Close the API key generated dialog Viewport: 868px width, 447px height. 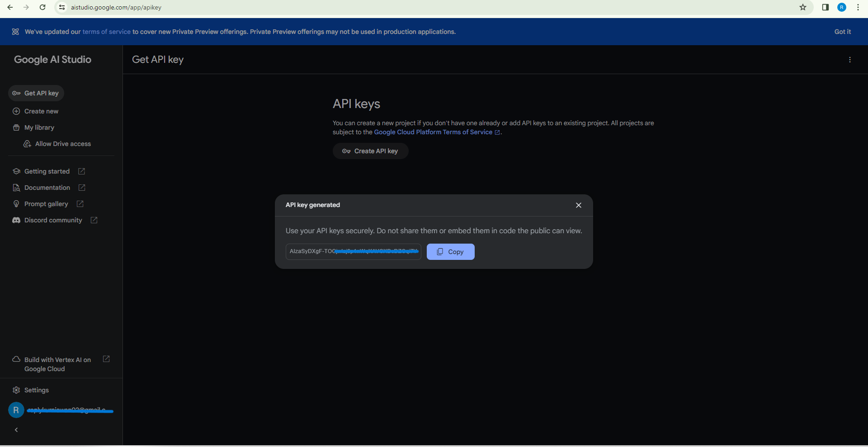click(x=578, y=205)
